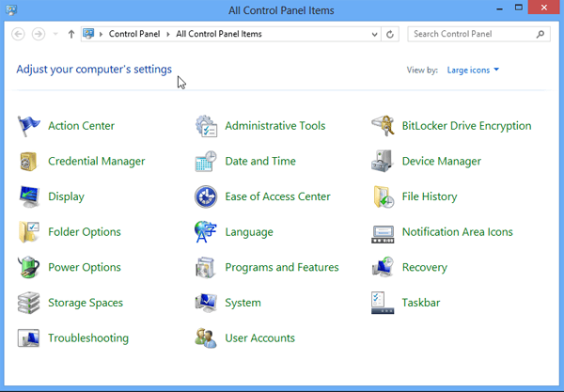Open the User Accounts people icon

[206, 338]
